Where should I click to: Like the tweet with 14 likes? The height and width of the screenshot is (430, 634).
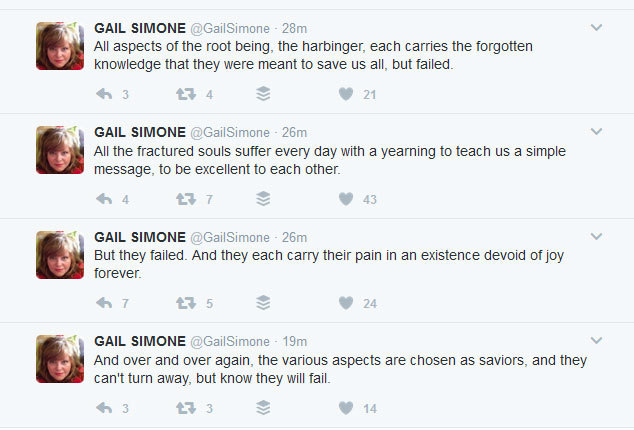tap(346, 408)
